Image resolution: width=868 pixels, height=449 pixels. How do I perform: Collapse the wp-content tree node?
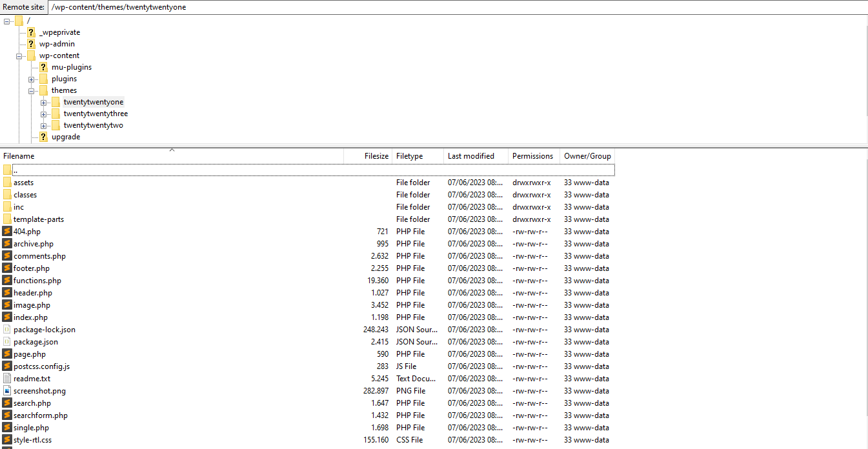(19, 55)
